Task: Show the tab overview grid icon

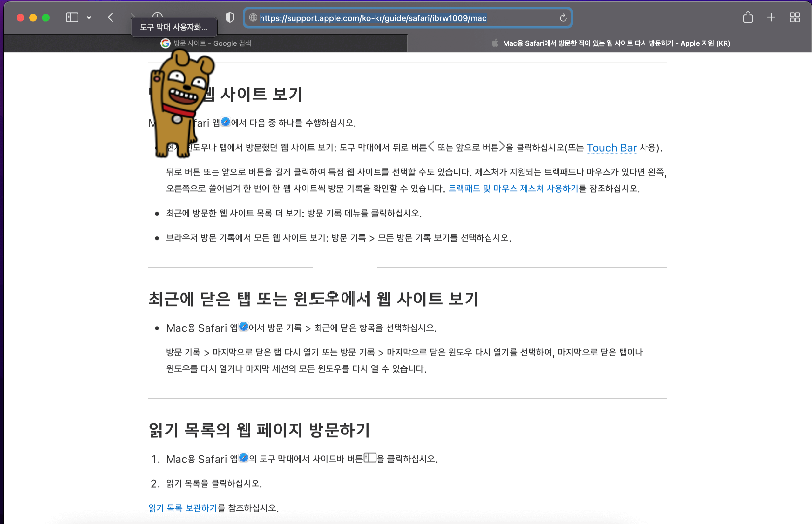Action: point(795,17)
